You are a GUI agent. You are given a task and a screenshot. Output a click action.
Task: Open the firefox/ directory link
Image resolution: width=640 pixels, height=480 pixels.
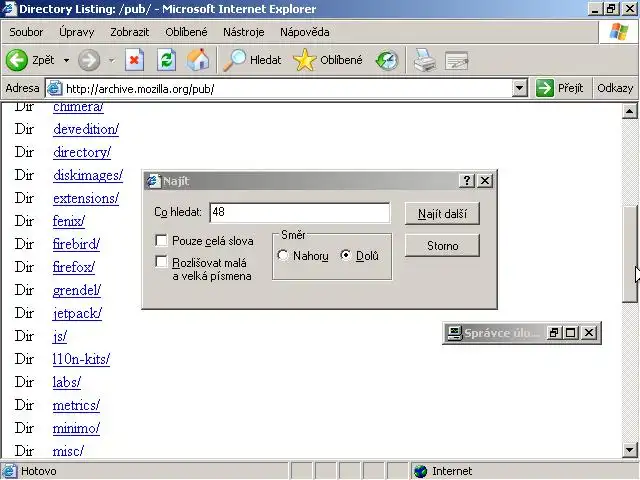tap(74, 267)
